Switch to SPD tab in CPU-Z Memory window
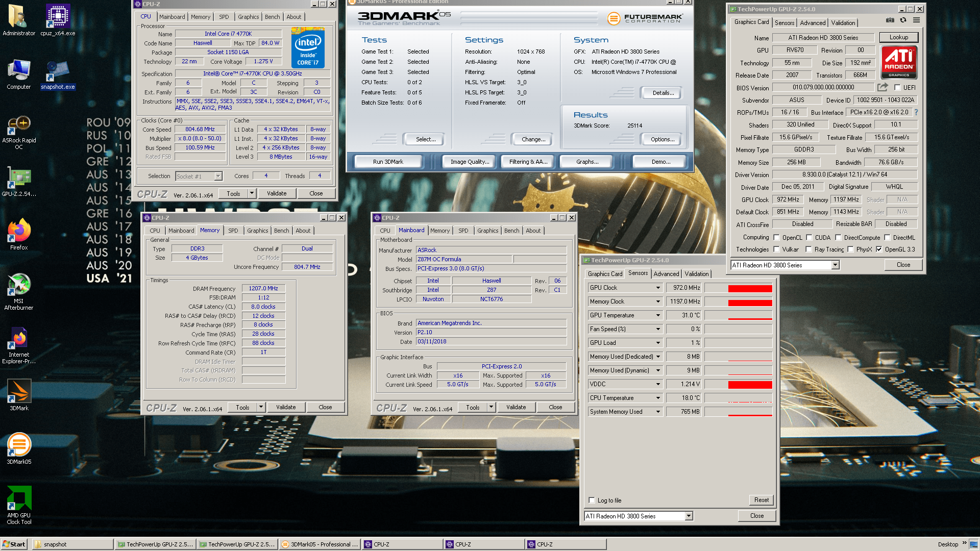 [x=233, y=231]
